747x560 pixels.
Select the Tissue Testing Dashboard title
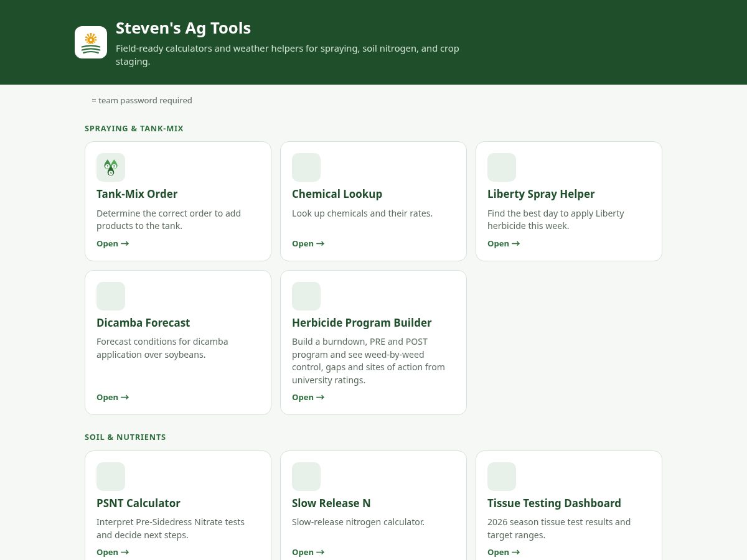click(554, 503)
